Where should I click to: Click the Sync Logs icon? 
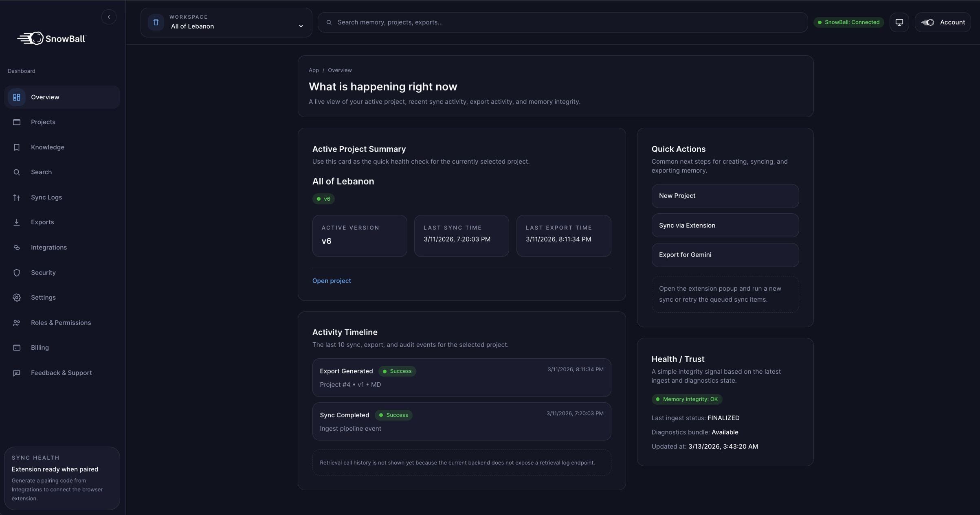point(17,197)
